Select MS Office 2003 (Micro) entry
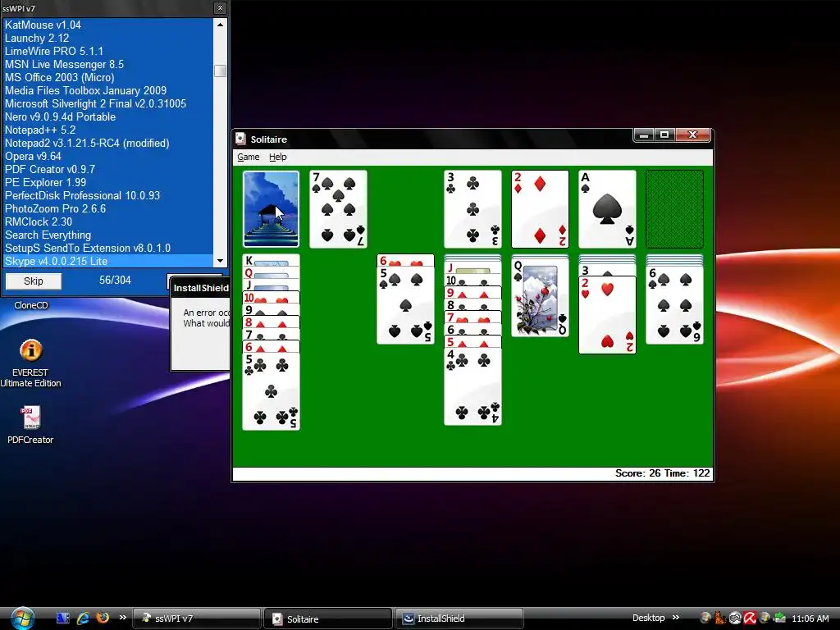 click(108, 77)
